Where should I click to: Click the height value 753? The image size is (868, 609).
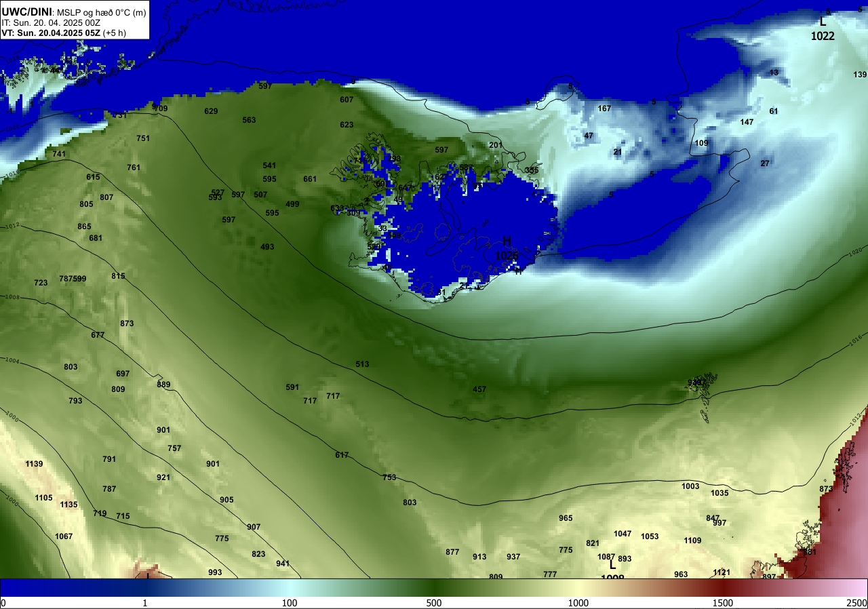389,477
